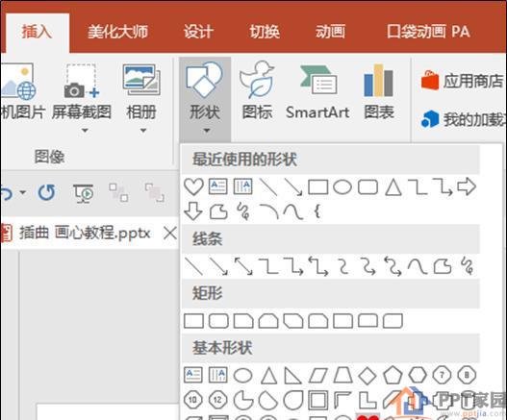
Task: Open the 动画 tab
Action: click(330, 32)
